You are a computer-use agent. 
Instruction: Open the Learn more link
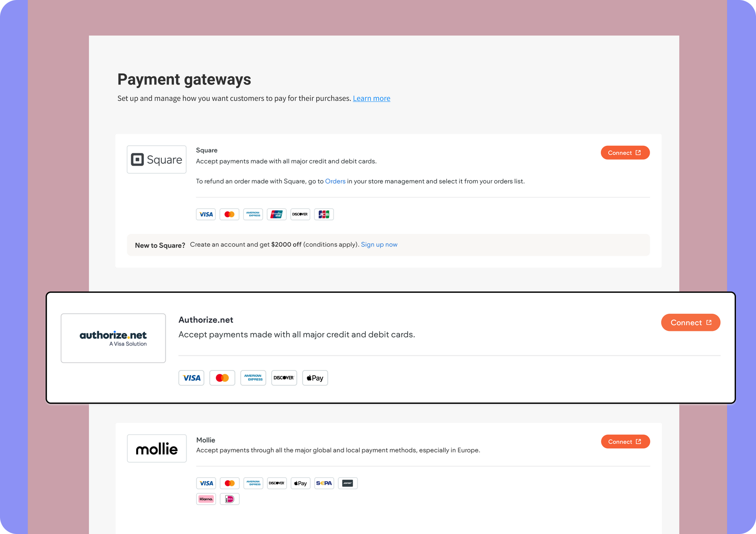pos(371,99)
